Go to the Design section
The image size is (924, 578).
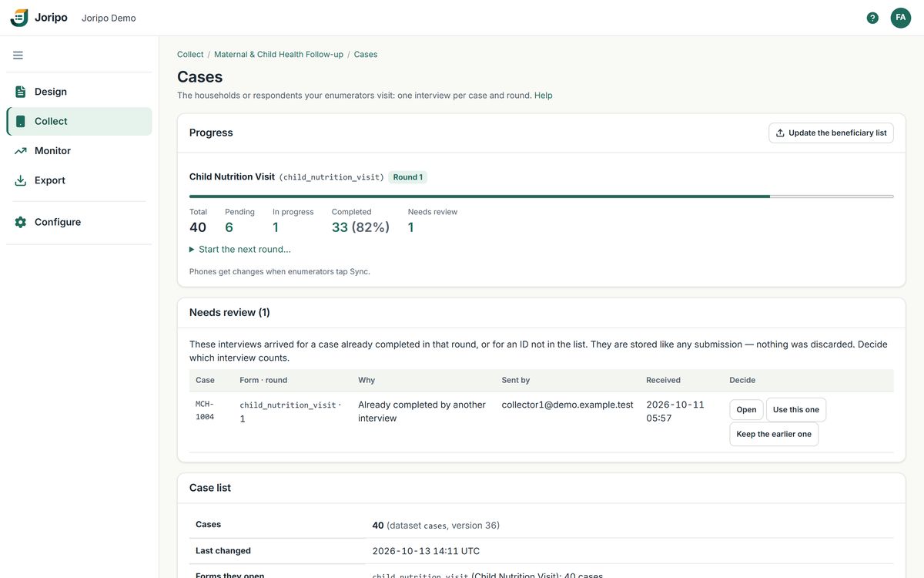[79, 92]
